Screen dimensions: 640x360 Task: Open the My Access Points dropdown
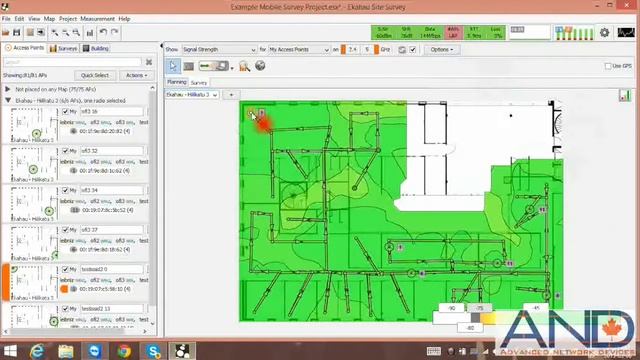pos(299,49)
